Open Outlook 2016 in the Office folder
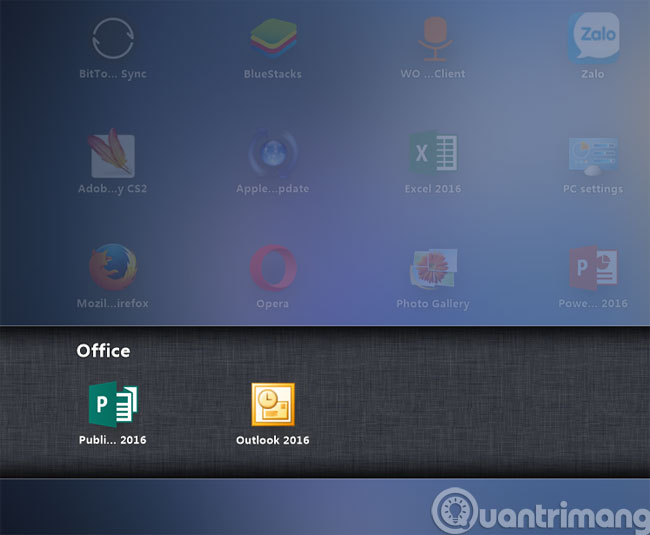 pyautogui.click(x=273, y=404)
